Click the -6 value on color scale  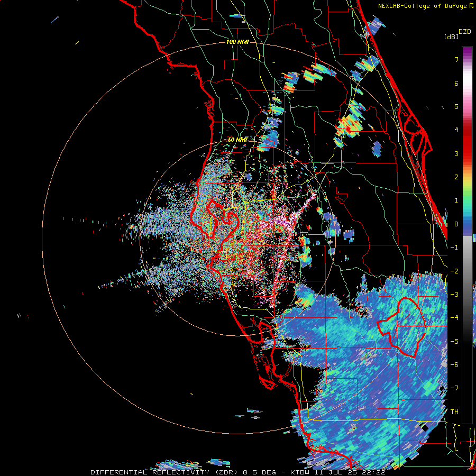tap(454, 365)
